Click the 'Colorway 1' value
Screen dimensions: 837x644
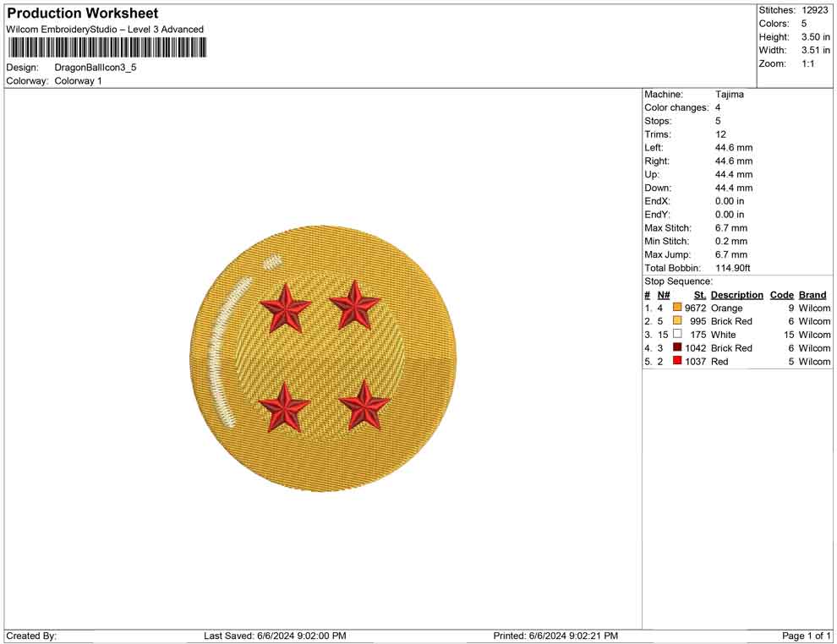[x=78, y=81]
